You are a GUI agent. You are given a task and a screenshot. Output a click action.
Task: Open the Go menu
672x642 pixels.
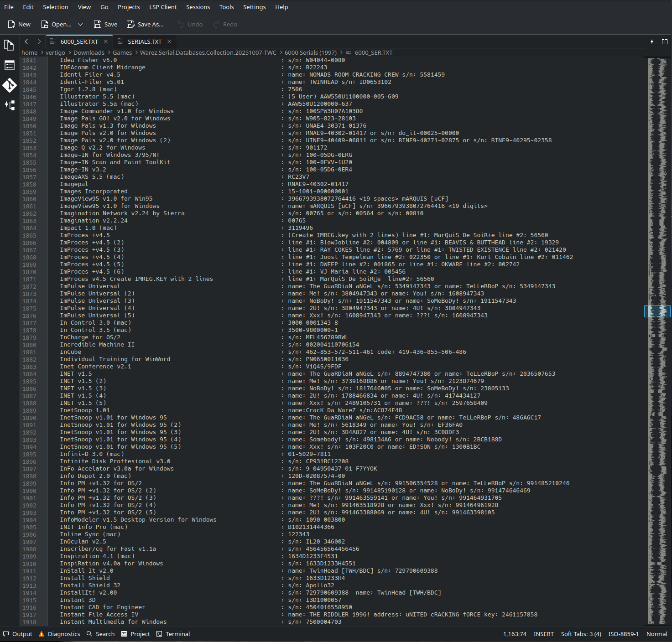click(104, 7)
